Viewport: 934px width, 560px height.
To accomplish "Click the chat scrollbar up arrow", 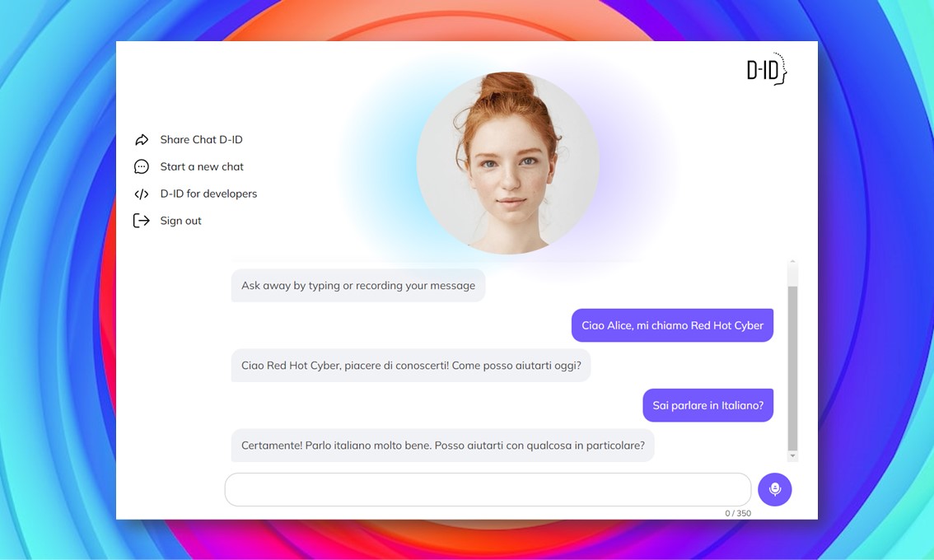I will [792, 262].
